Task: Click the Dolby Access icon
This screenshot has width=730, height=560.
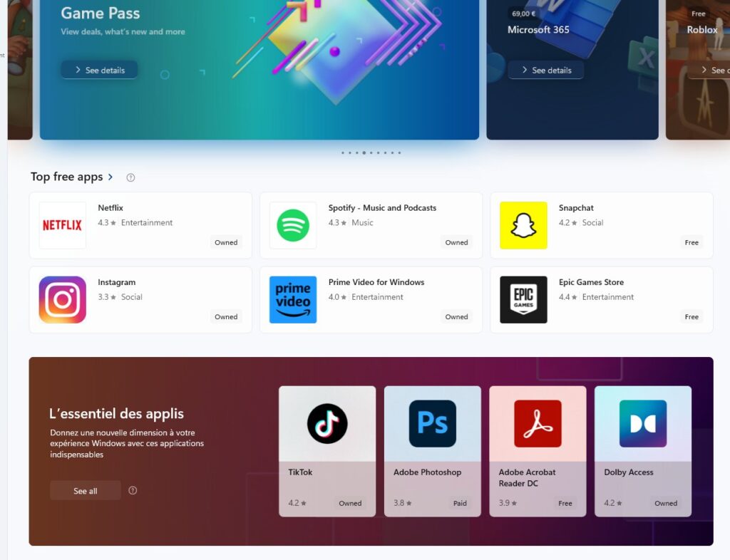Action: coord(643,423)
